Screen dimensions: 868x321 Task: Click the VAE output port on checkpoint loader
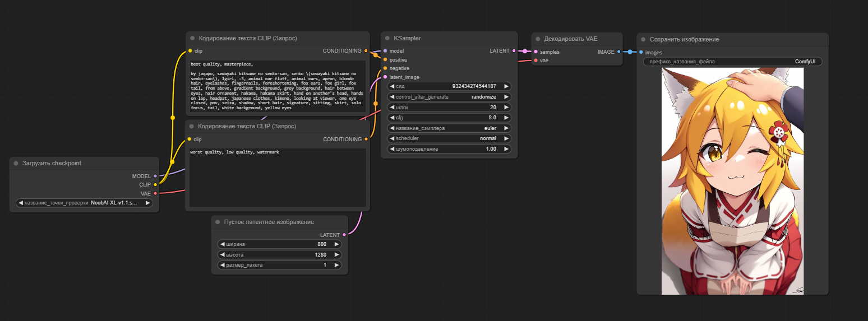(x=155, y=193)
